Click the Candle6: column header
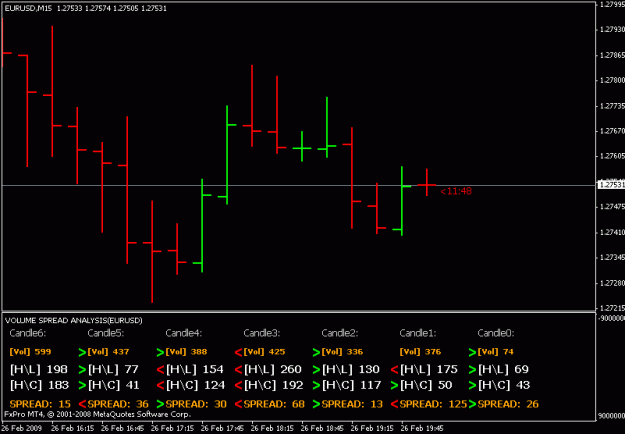625x434 pixels. tap(28, 333)
